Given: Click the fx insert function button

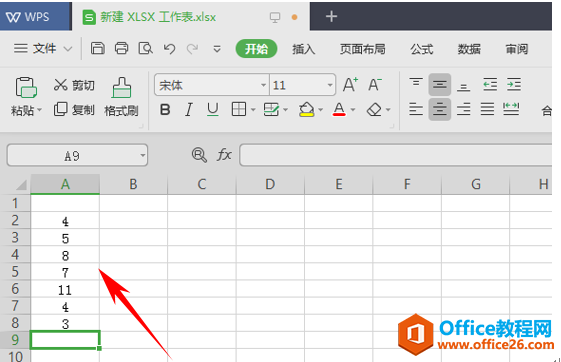Looking at the screenshot, I should coord(224,155).
